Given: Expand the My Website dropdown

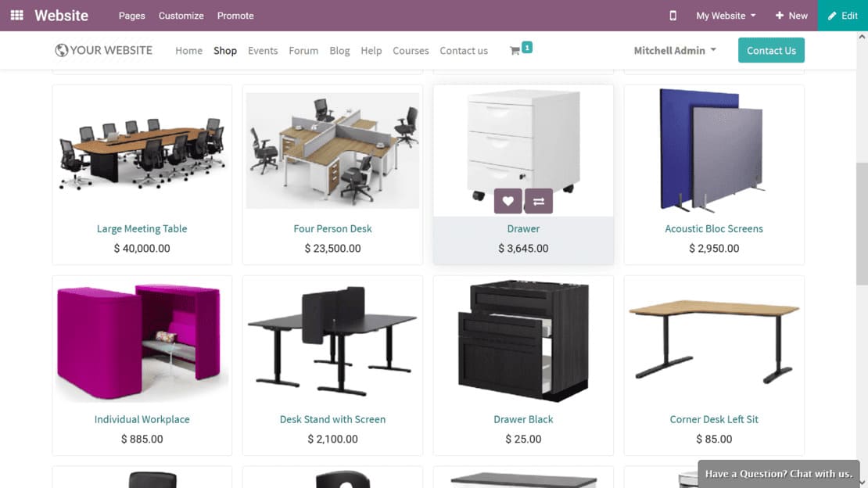Looking at the screenshot, I should pos(726,16).
